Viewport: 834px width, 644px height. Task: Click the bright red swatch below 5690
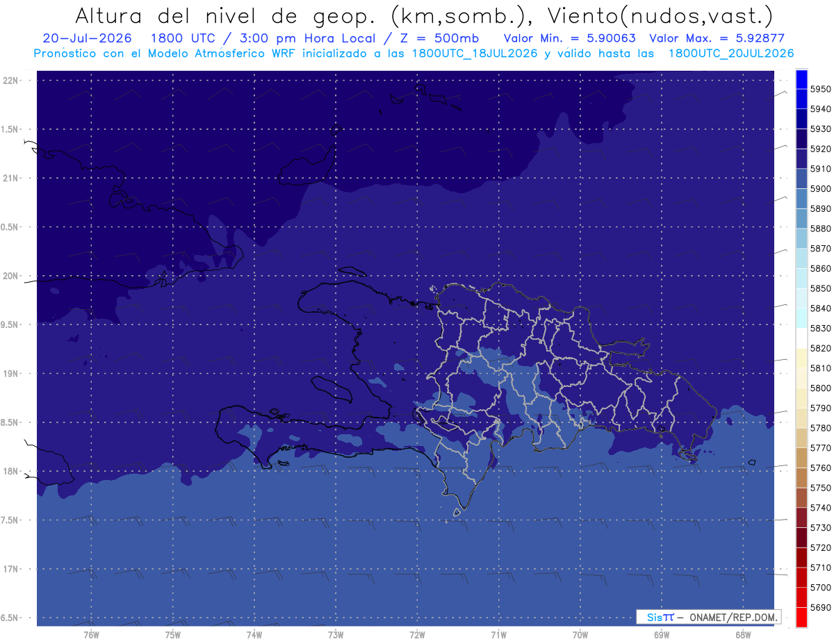(801, 617)
